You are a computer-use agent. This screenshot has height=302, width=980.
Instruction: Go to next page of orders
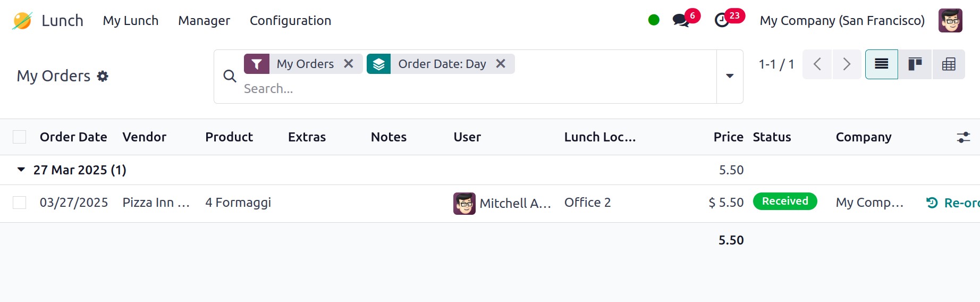[847, 64]
